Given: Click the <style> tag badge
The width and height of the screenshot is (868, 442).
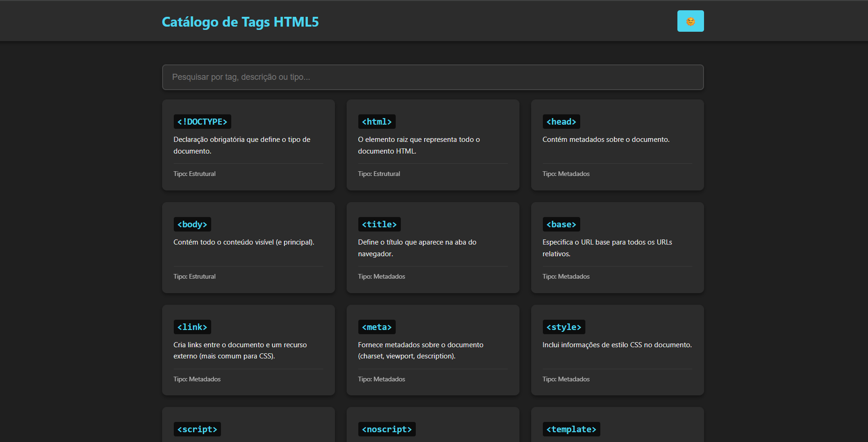Looking at the screenshot, I should click(563, 327).
